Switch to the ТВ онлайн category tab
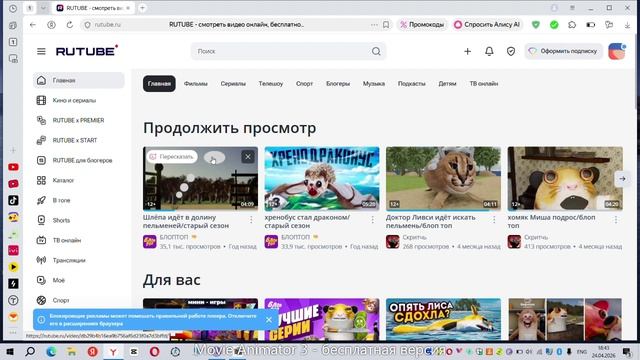Screen dimensions: 640x360 click(x=484, y=84)
